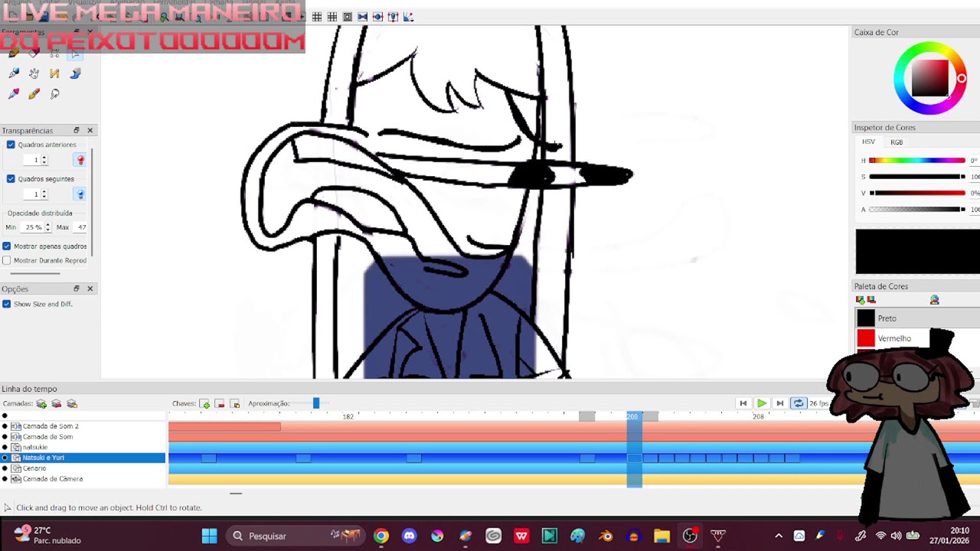The width and height of the screenshot is (980, 551).
Task: Duplicate layer icon next to Camadas
Action: pos(72,403)
